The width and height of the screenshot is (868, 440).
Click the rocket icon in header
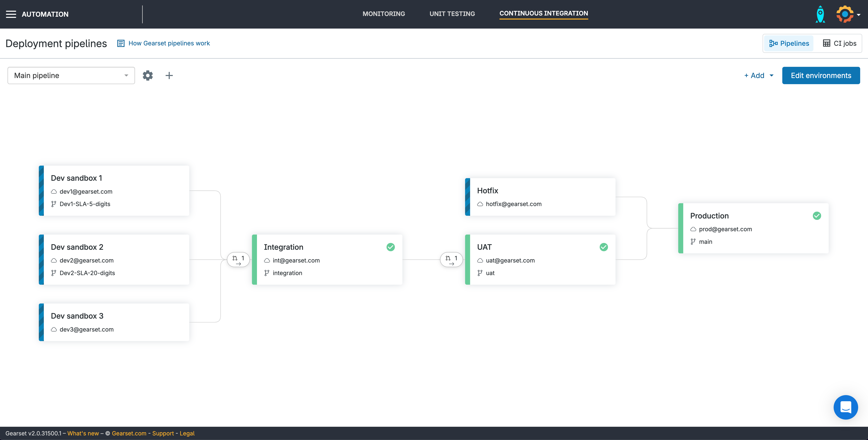(x=820, y=14)
